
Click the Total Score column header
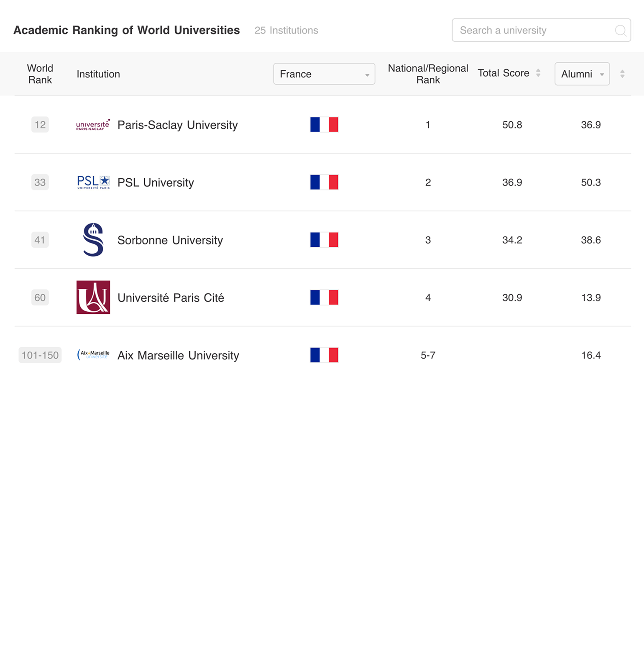[x=503, y=73]
